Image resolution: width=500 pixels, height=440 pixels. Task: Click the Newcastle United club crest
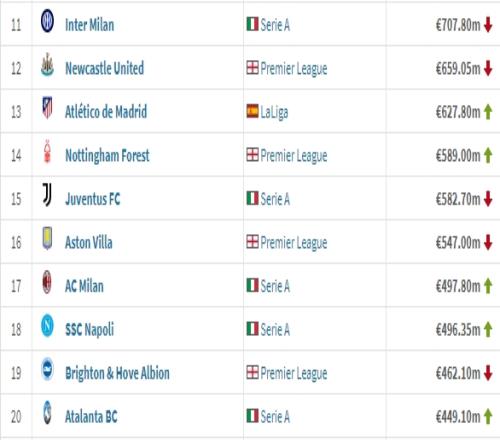47,64
